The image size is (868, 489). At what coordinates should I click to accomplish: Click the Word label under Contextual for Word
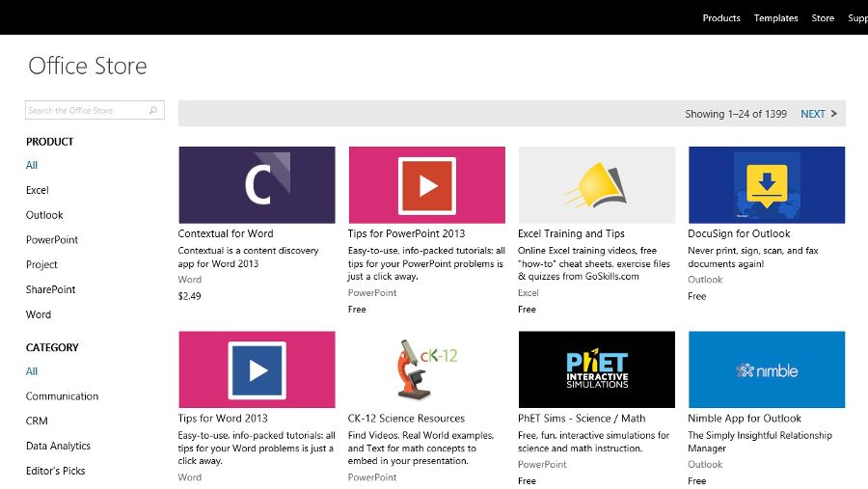click(x=189, y=280)
